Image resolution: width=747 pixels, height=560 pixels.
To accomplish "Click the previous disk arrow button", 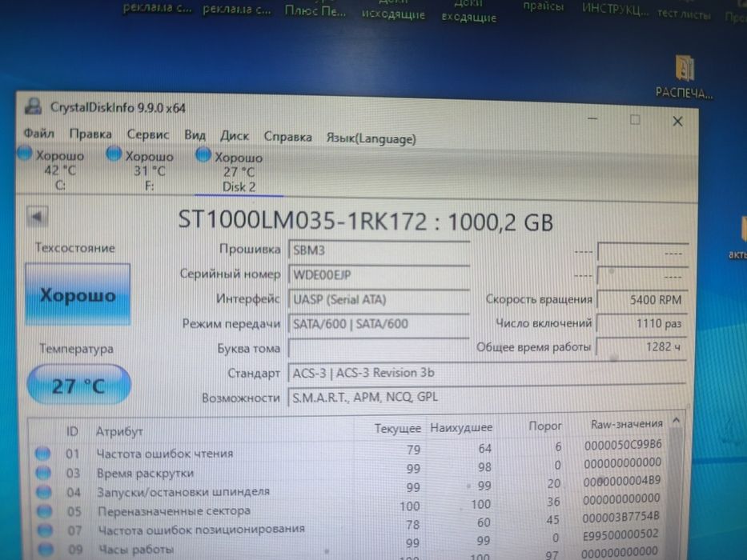I will click(37, 217).
